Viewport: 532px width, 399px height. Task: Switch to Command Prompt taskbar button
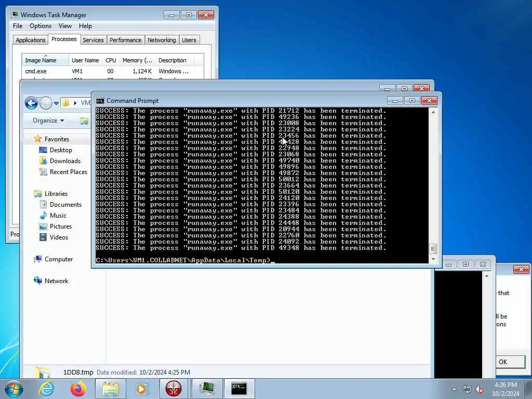[x=239, y=389]
